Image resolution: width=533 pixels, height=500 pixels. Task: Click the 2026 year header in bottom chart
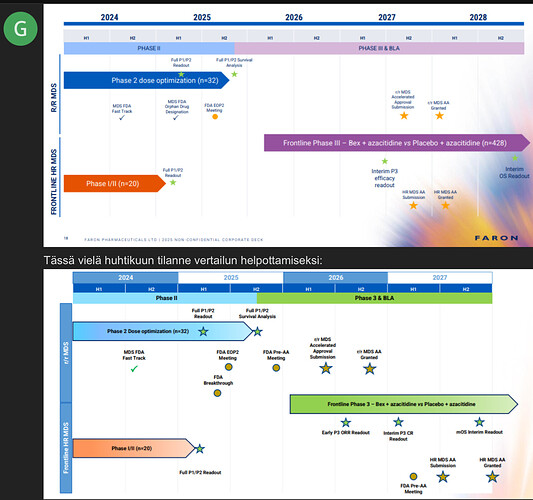pyautogui.click(x=336, y=278)
